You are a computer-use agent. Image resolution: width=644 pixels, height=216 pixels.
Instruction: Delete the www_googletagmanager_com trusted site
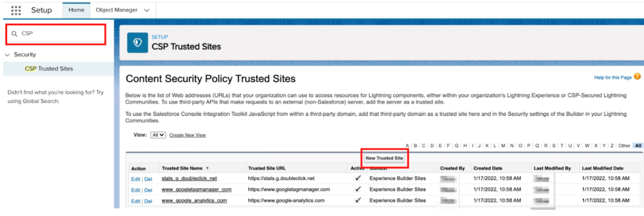pyautogui.click(x=148, y=190)
